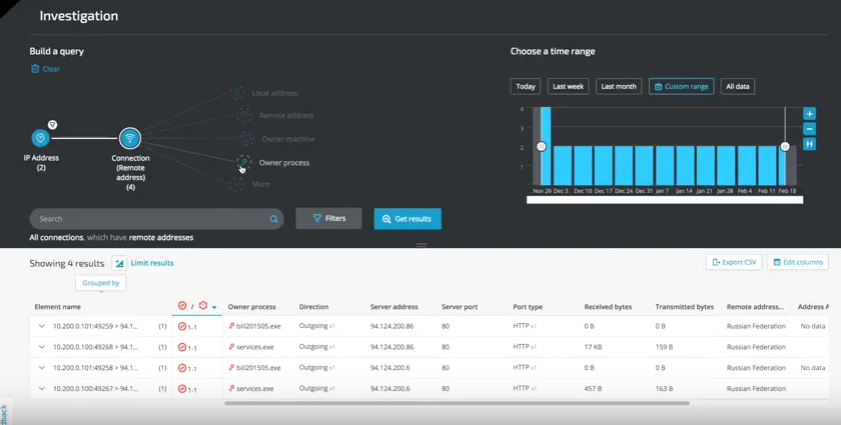This screenshot has width=841, height=425.
Task: Click the Limit results icon
Action: tap(120, 263)
